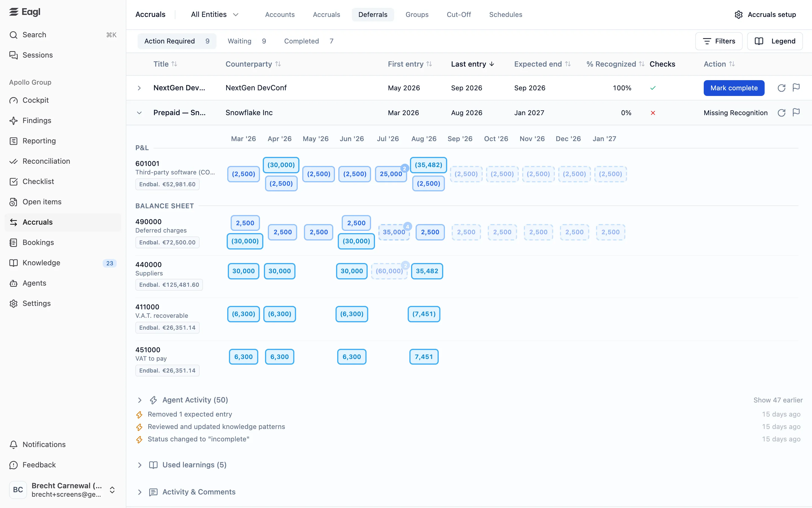This screenshot has width=812, height=508.
Task: Open Reporting in the sidebar
Action: click(x=63, y=141)
